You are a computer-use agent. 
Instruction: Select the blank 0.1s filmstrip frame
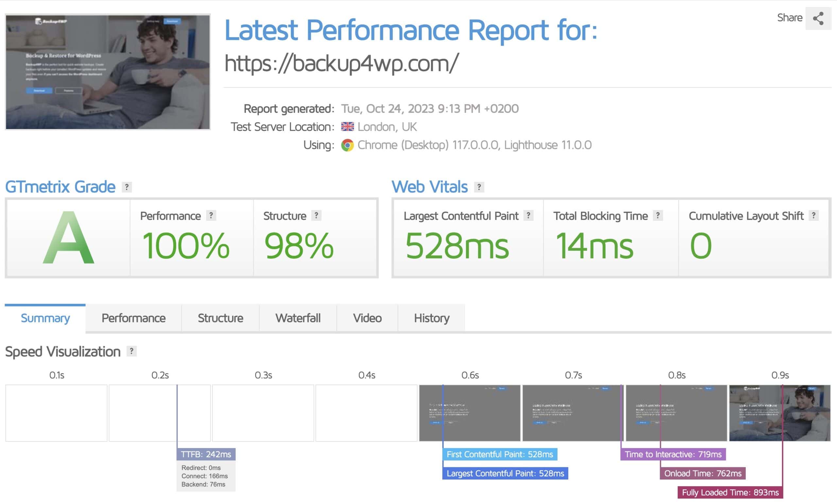(56, 413)
